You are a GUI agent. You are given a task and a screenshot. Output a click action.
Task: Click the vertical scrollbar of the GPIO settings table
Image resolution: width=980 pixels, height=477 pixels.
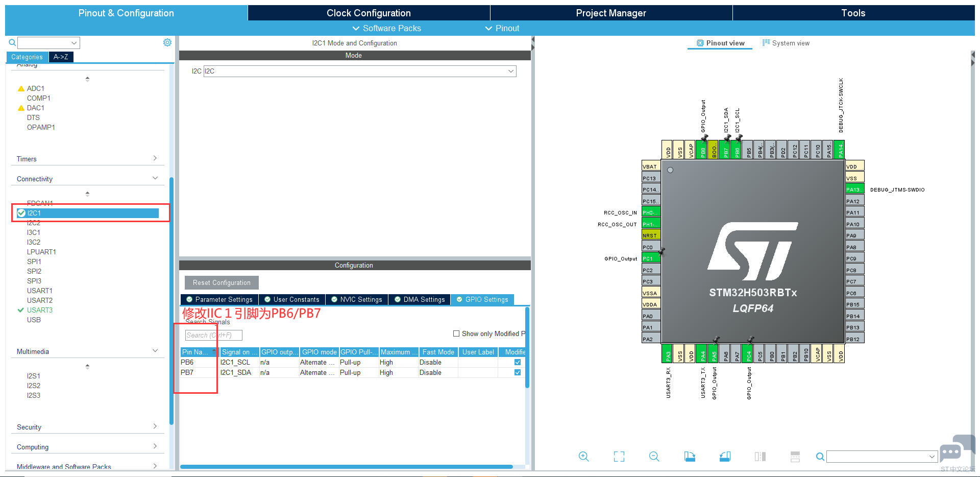tap(527, 347)
